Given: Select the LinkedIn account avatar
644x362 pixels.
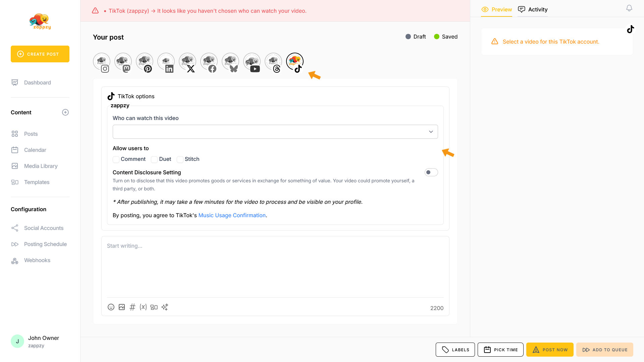Looking at the screenshot, I should [x=166, y=62].
